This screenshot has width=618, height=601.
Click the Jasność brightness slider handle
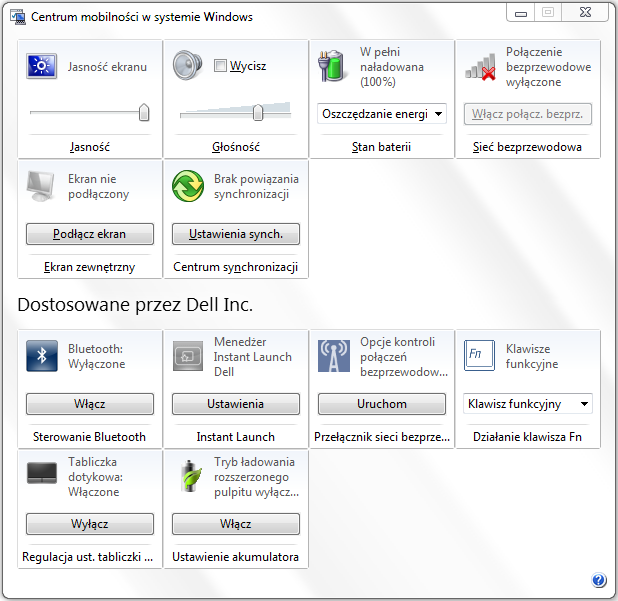(144, 113)
